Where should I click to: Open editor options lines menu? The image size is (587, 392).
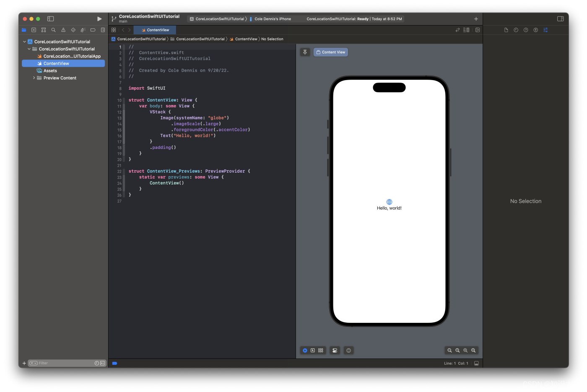click(466, 30)
